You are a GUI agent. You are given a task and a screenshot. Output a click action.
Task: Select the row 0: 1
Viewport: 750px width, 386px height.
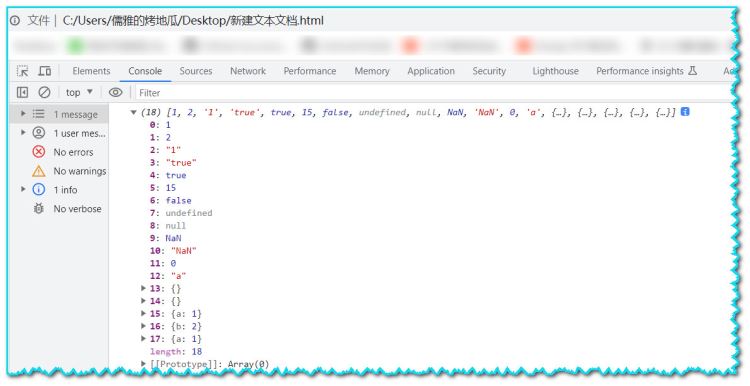pos(160,125)
